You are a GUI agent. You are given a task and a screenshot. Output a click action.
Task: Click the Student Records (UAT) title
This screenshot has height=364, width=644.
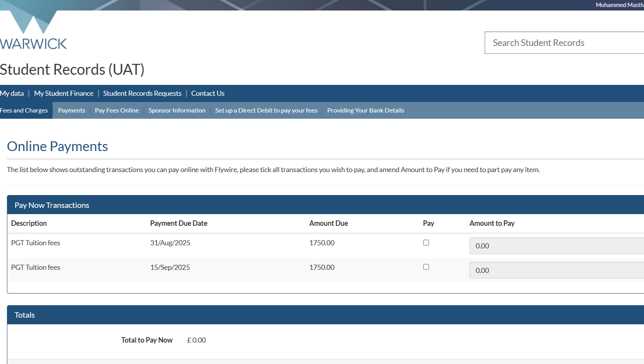[x=72, y=70]
